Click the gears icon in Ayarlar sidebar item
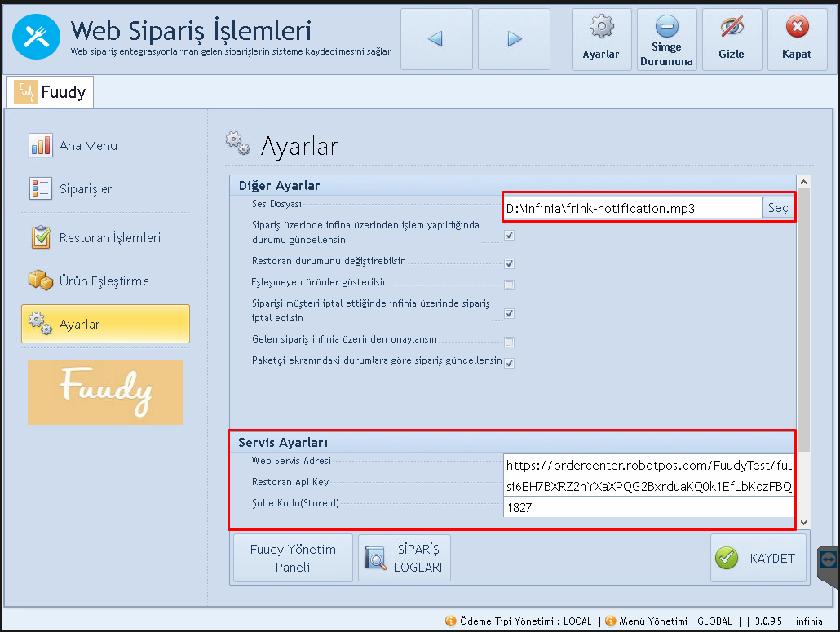This screenshot has height=632, width=840. point(40,323)
